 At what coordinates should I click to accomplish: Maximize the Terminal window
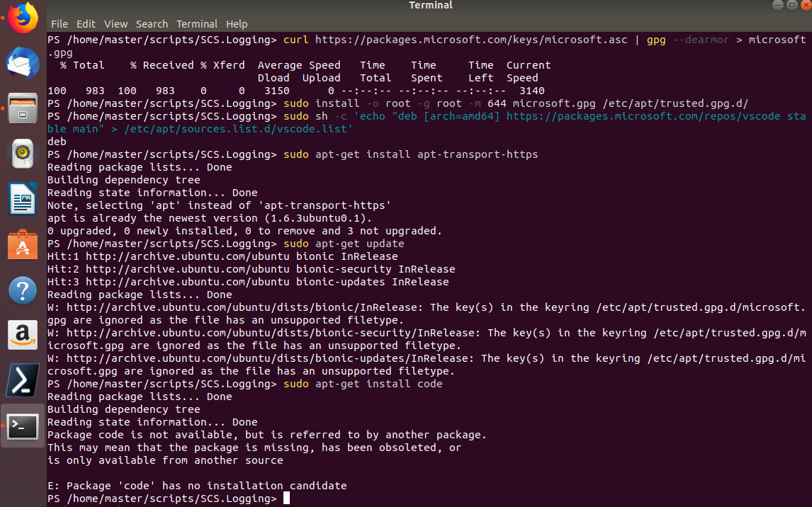tap(792, 5)
